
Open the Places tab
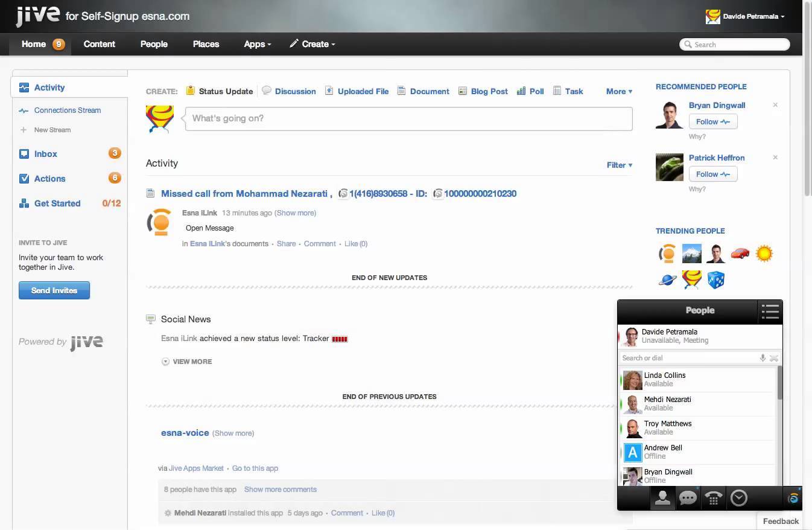click(206, 44)
